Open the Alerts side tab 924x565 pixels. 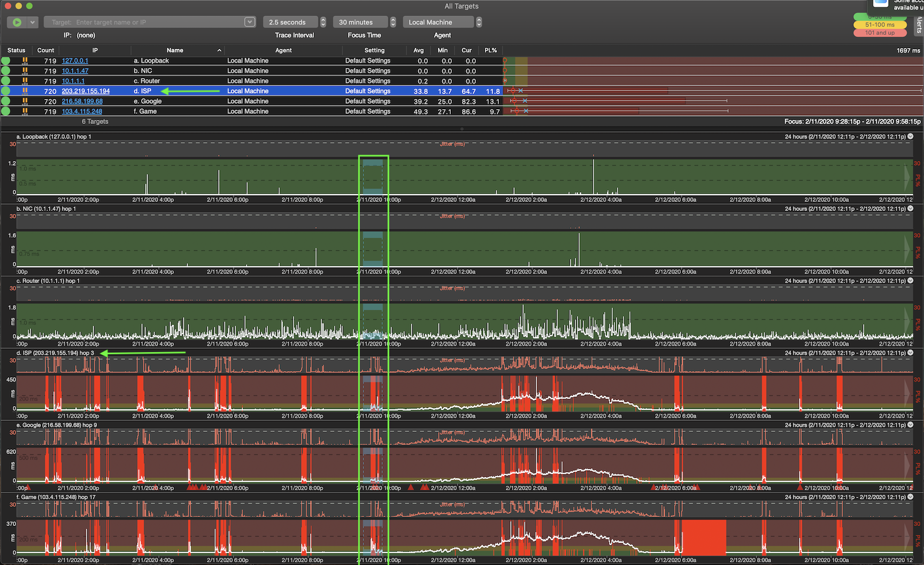(919, 24)
